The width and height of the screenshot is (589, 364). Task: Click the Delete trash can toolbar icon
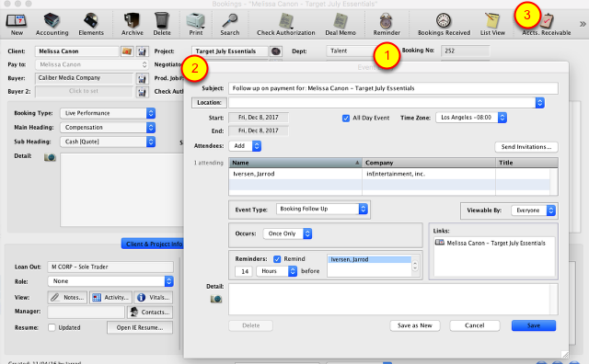point(162,20)
